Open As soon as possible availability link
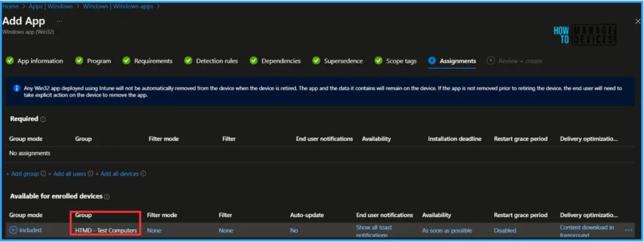The image size is (644, 242). [x=447, y=231]
